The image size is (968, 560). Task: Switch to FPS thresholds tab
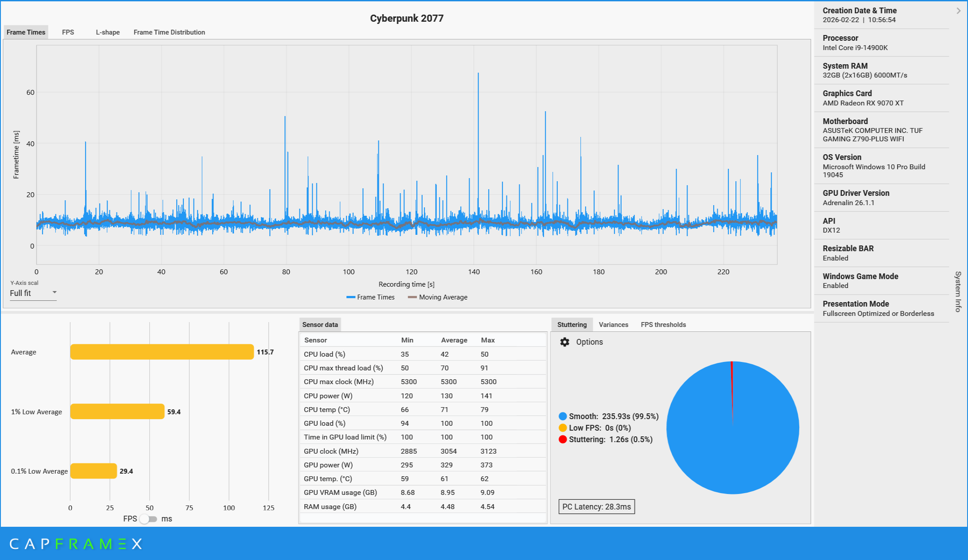pos(663,325)
